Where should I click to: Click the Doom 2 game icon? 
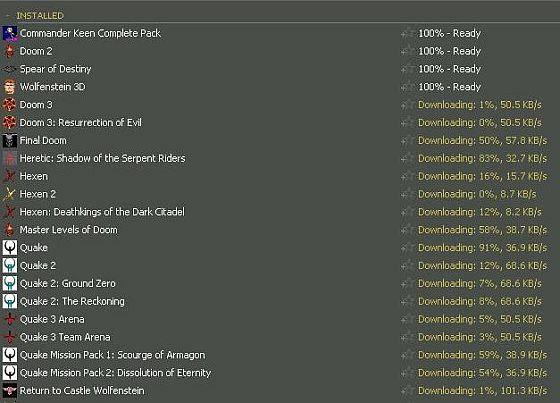(x=10, y=51)
